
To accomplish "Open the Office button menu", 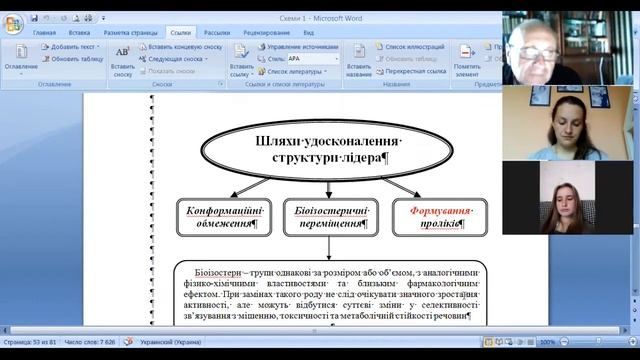I will [x=13, y=24].
